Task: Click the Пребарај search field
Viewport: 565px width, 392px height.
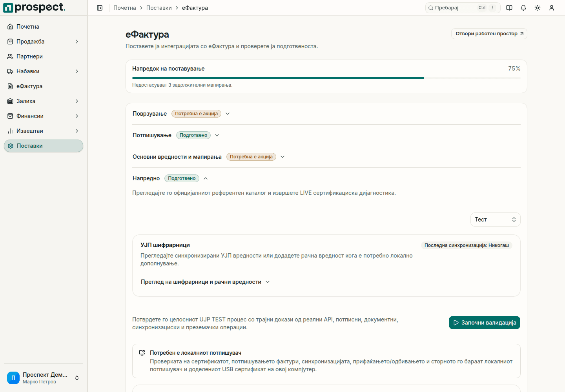Action: click(x=463, y=8)
